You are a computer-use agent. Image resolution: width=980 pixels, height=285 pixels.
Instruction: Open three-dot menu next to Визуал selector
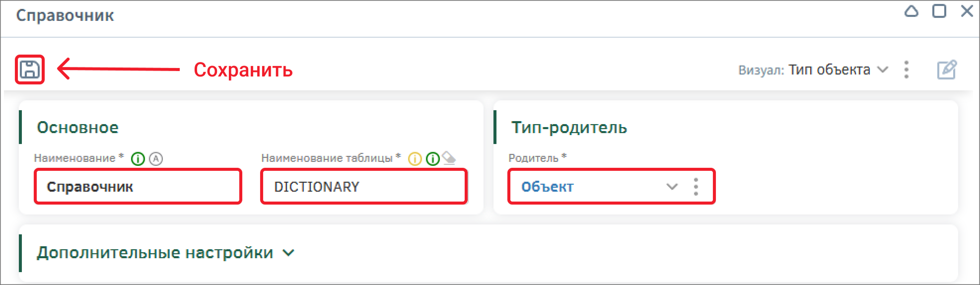click(x=907, y=70)
